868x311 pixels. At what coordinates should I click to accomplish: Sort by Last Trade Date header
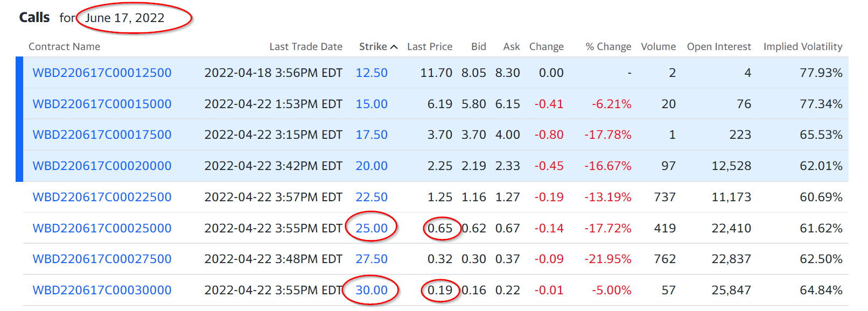306,47
